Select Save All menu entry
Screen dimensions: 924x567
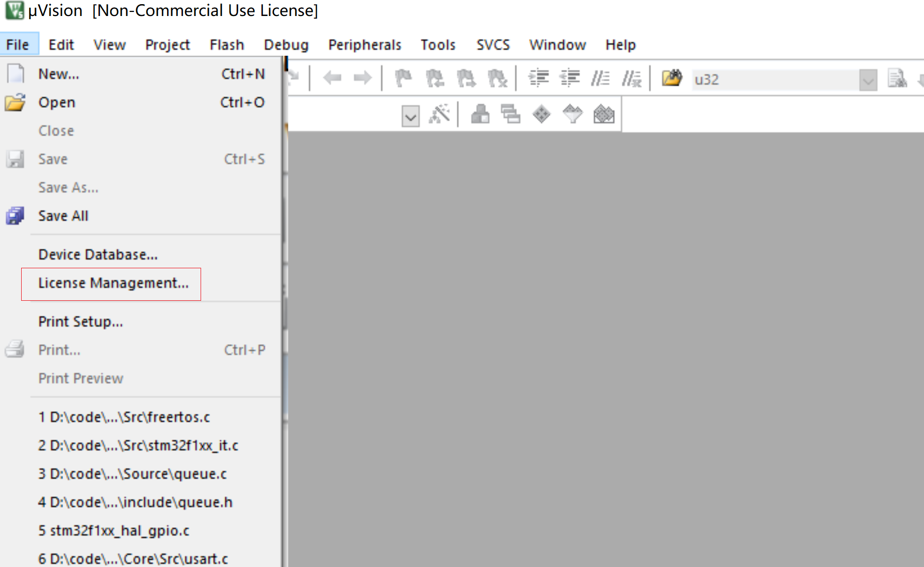[x=141, y=216]
